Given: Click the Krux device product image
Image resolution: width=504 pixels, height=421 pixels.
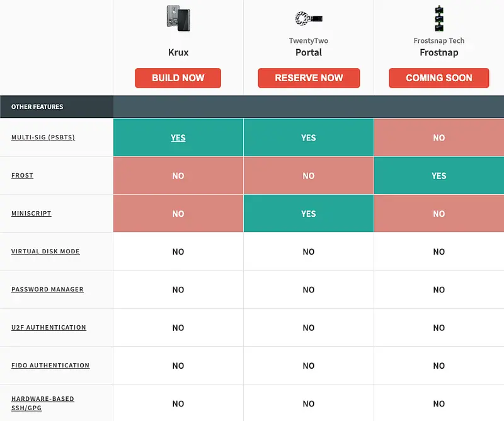Looking at the screenshot, I should 178,18.
